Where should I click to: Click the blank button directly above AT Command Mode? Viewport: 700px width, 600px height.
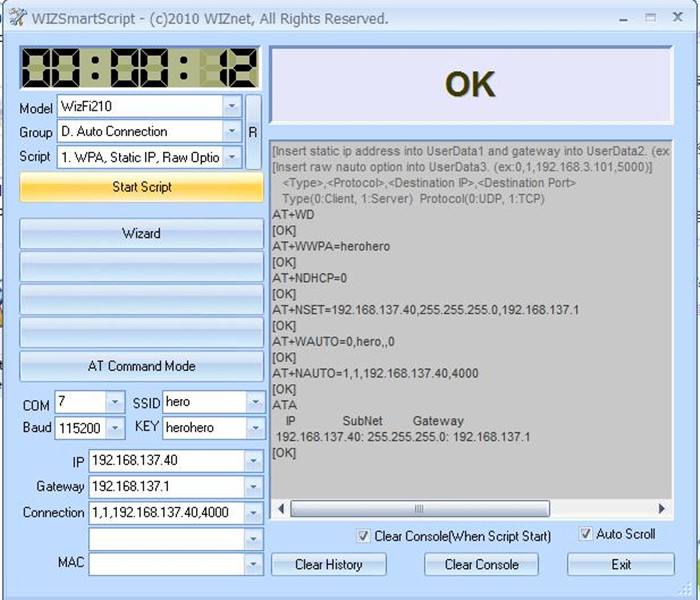click(142, 333)
